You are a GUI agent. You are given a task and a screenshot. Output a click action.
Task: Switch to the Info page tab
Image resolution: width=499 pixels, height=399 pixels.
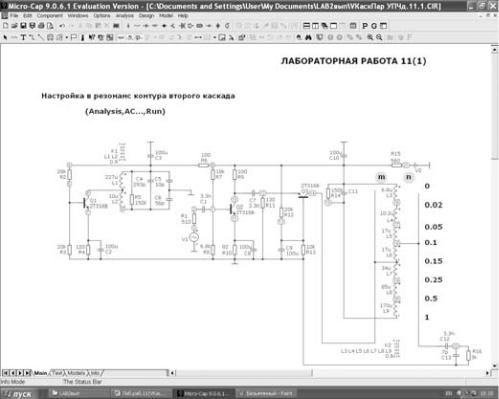(x=95, y=373)
